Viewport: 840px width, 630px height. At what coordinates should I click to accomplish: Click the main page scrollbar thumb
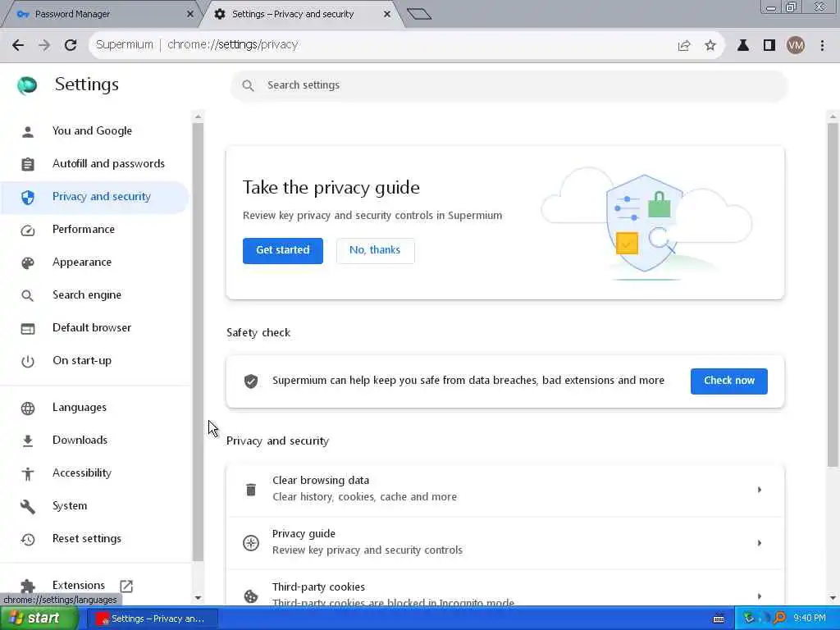(833, 294)
